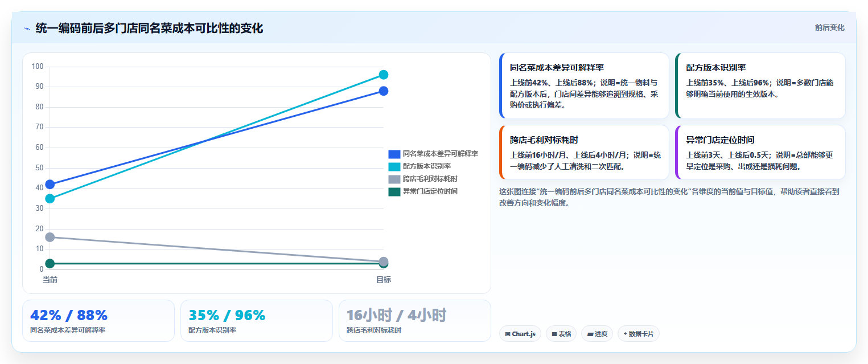Toggle the blue 同名菜成本差异可解释率 legend swatch
Viewport: 868px width, 364px height.
394,154
